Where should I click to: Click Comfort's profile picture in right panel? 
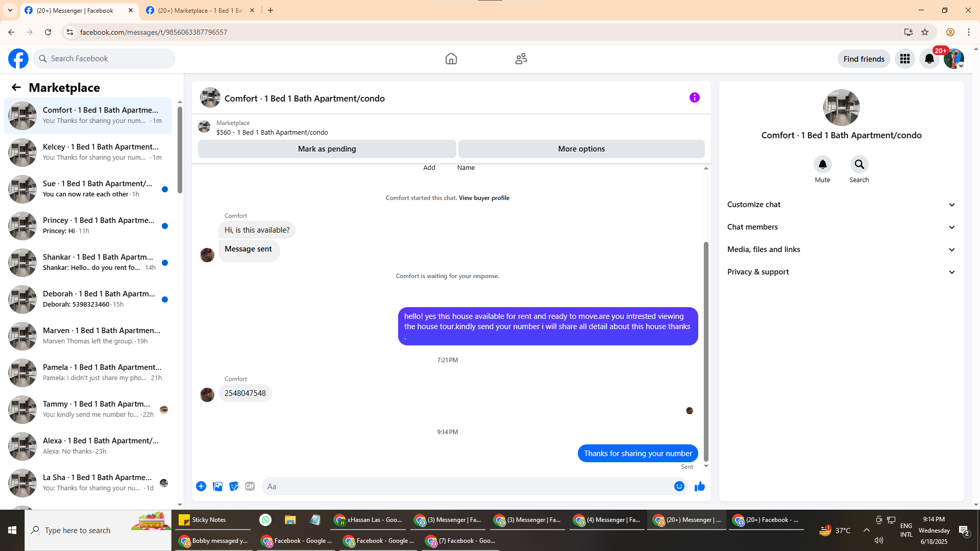pyautogui.click(x=841, y=108)
